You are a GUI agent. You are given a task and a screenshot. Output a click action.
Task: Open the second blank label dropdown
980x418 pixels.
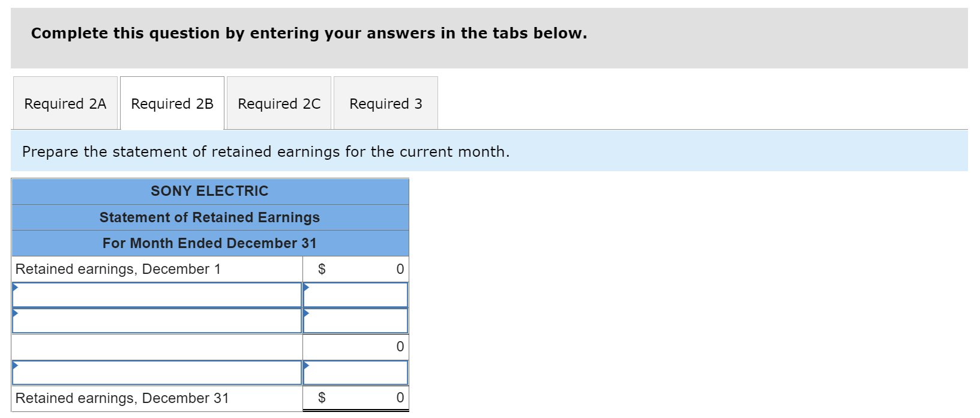[156, 320]
